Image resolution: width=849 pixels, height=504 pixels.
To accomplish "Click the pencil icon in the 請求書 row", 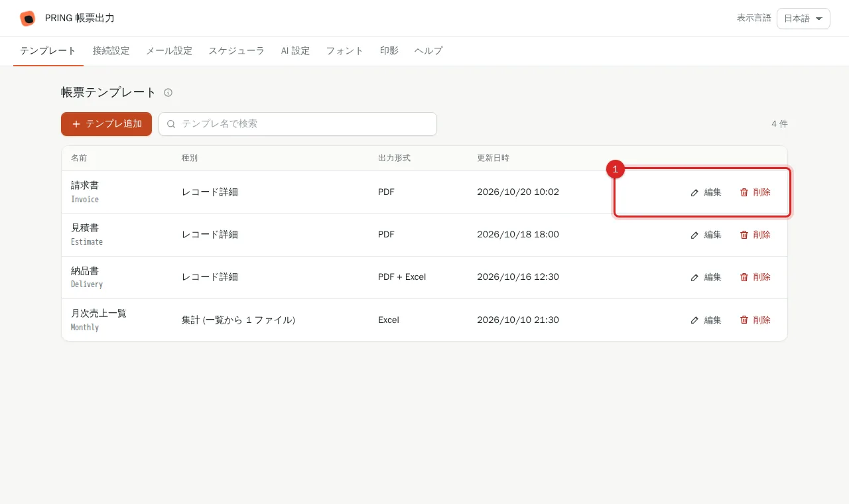I will pyautogui.click(x=694, y=192).
